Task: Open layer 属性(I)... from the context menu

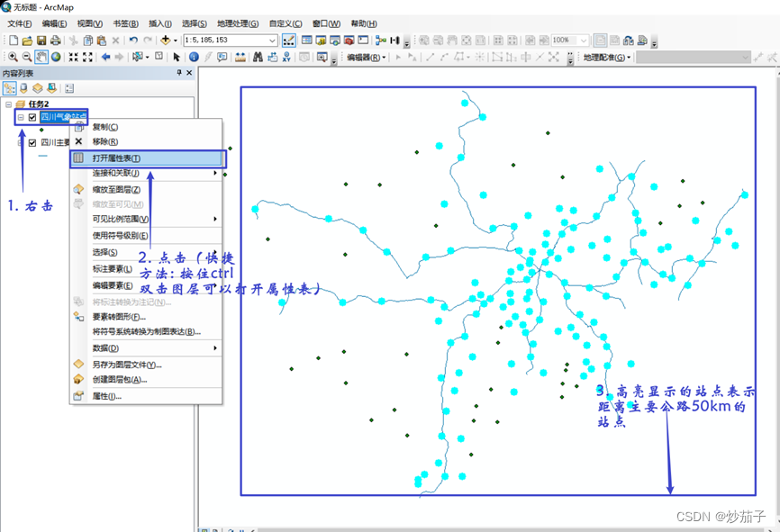Action: coord(146,397)
